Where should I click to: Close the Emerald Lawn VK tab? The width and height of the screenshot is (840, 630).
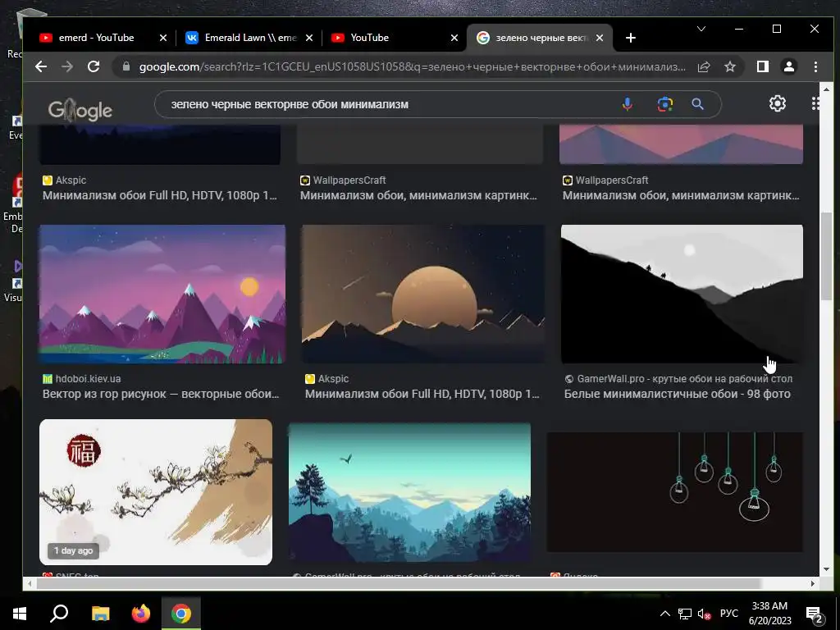(309, 38)
